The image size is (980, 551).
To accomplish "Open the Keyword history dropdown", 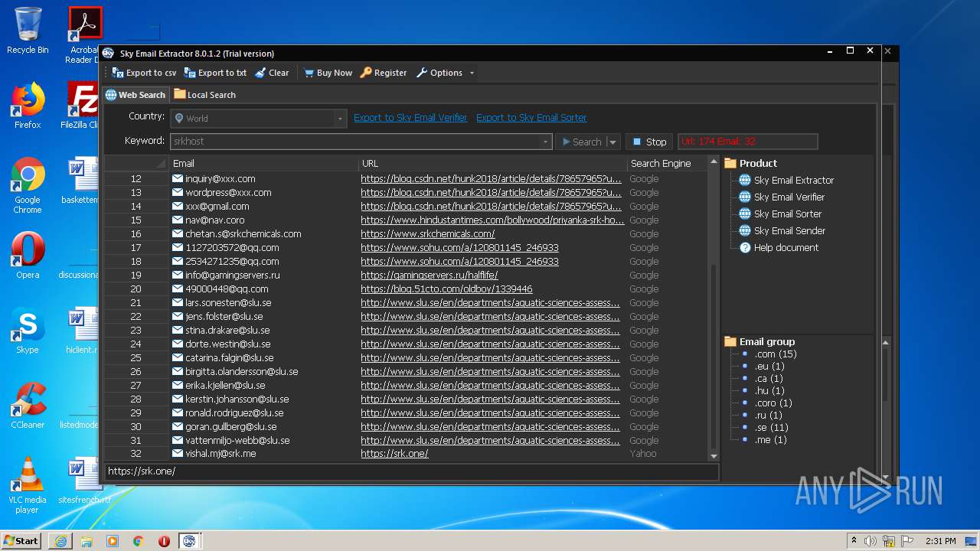I will pyautogui.click(x=545, y=142).
